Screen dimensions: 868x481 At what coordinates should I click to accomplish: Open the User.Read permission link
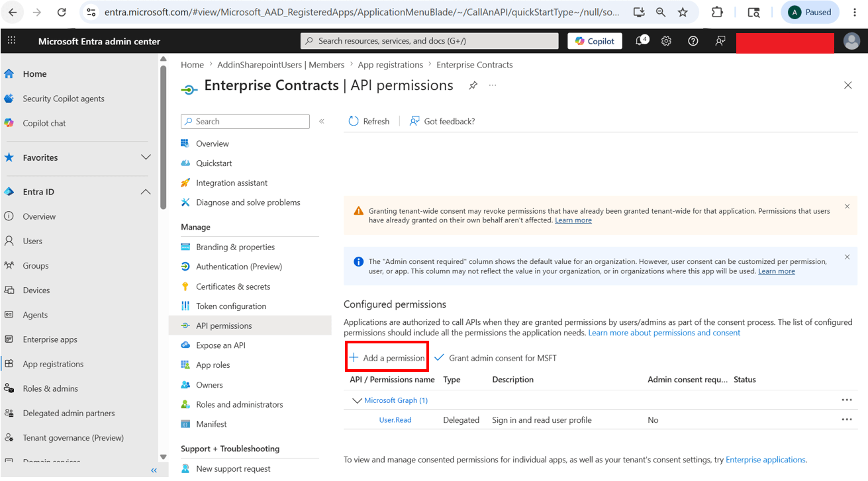[395, 420]
